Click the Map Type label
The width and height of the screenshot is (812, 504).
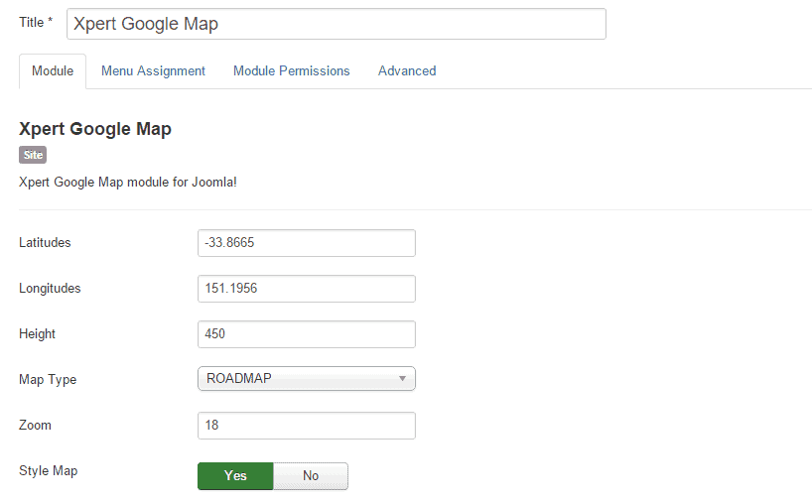48,379
